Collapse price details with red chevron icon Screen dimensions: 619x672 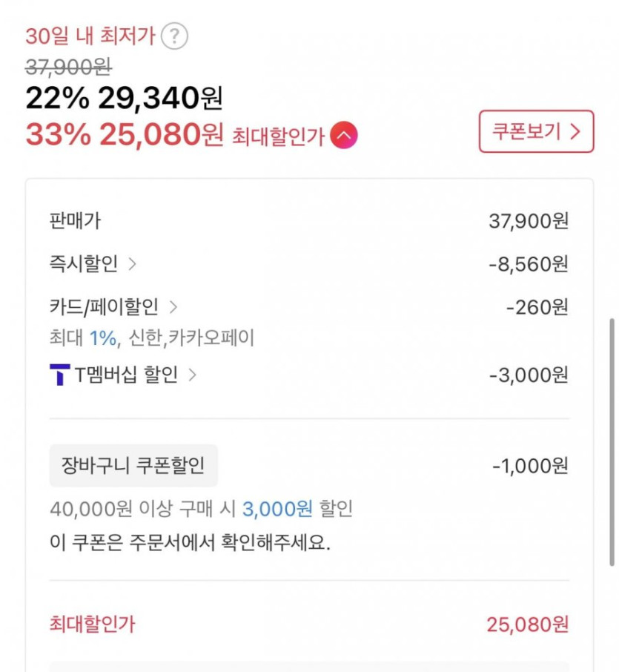pyautogui.click(x=344, y=135)
